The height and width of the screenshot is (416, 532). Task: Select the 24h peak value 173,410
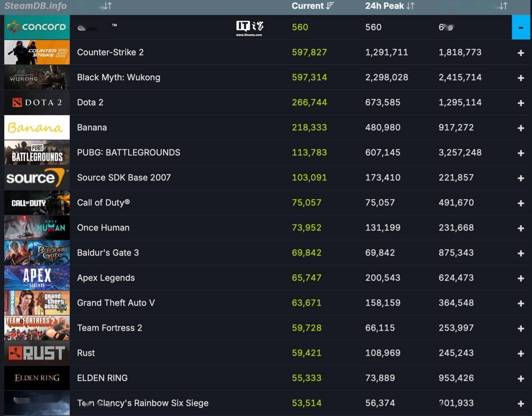pos(383,178)
